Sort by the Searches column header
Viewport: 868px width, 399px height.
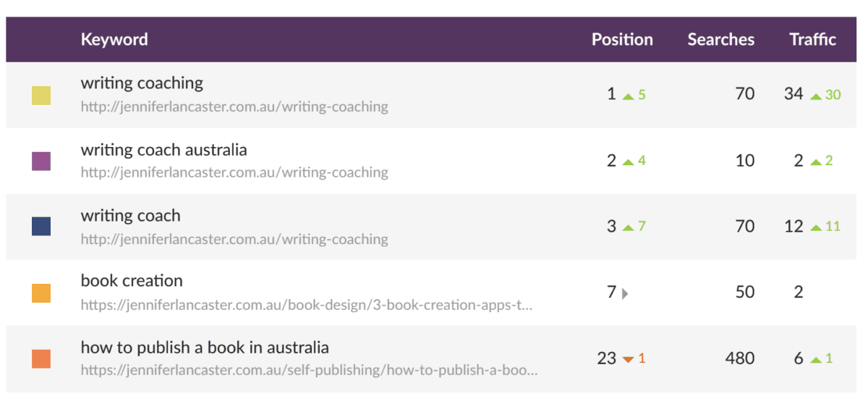720,39
